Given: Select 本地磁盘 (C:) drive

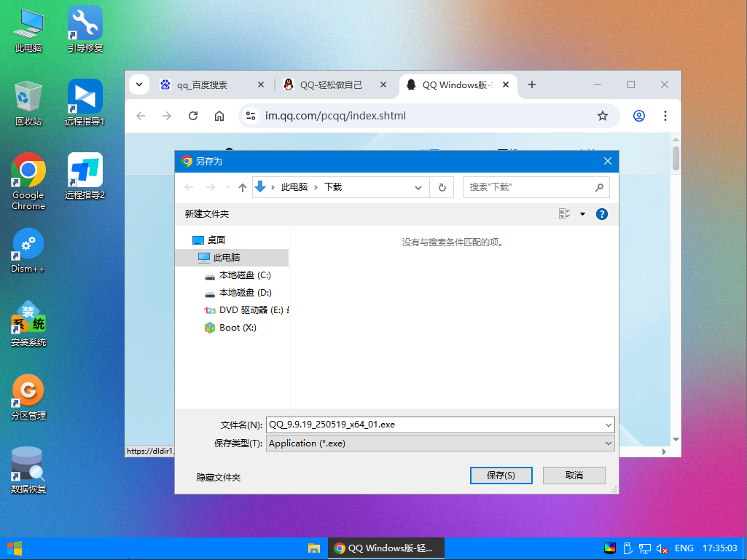Looking at the screenshot, I should click(x=237, y=275).
